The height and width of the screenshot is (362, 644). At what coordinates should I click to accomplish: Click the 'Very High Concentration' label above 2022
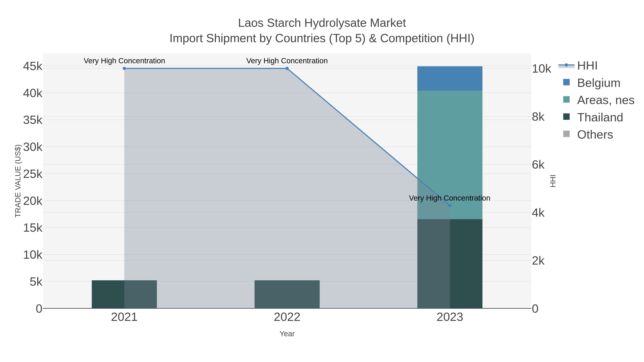[287, 61]
